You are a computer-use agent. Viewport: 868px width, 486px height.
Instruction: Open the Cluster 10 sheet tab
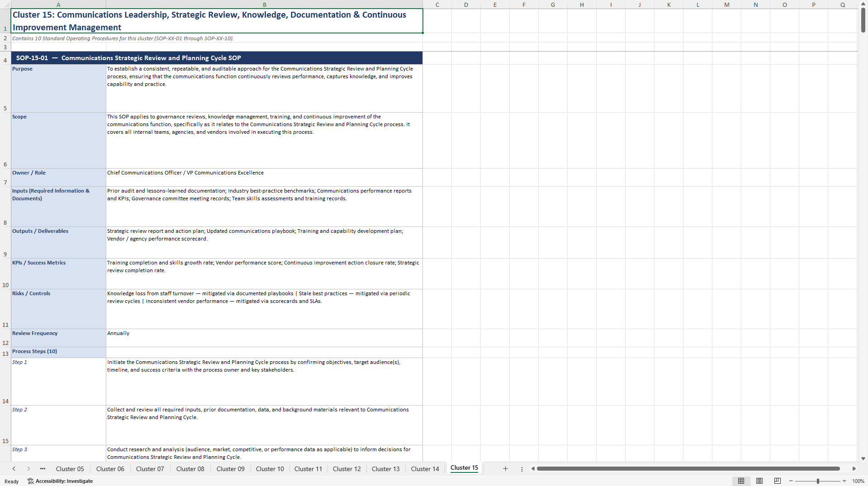pyautogui.click(x=270, y=469)
